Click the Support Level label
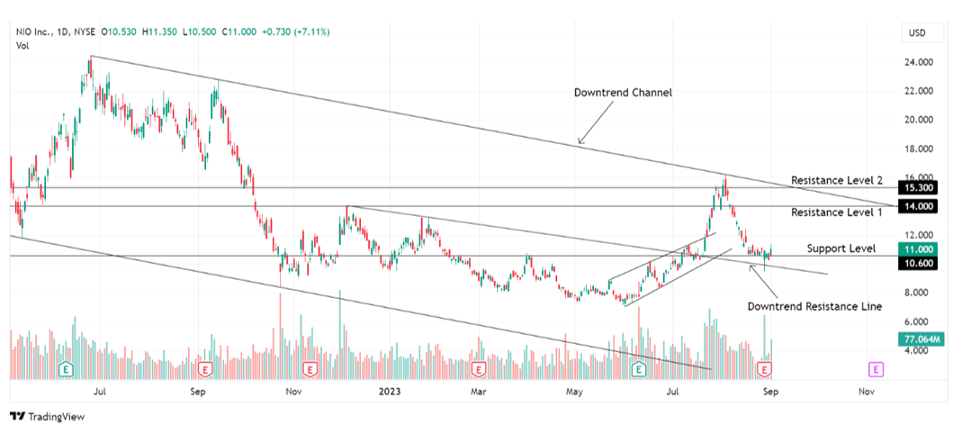The height and width of the screenshot is (434, 980). pos(841,249)
